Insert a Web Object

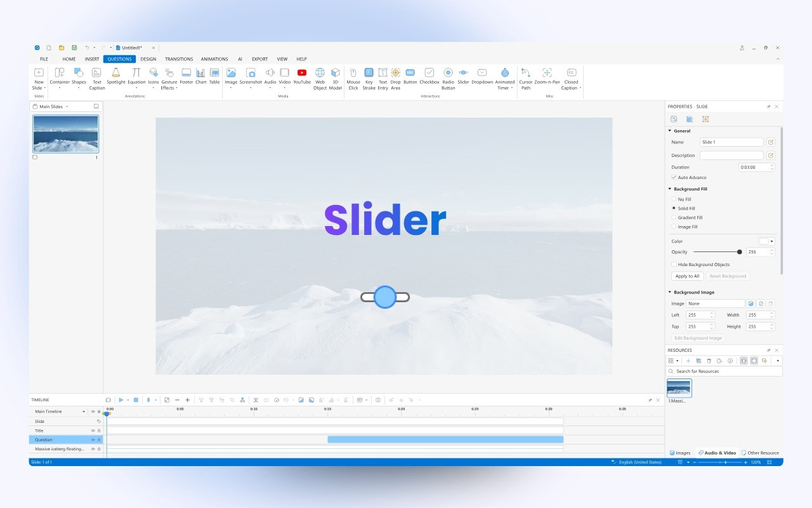(x=320, y=79)
